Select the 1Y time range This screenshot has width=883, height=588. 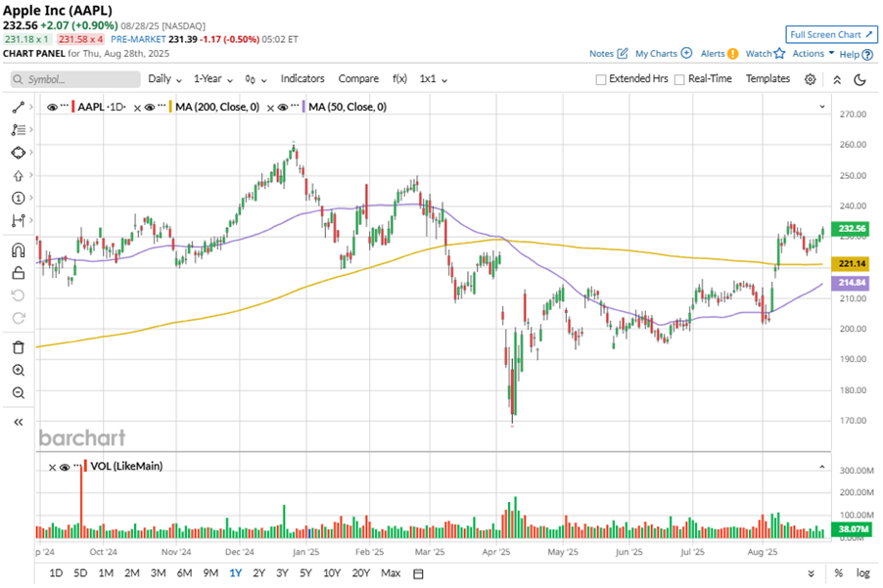(235, 573)
